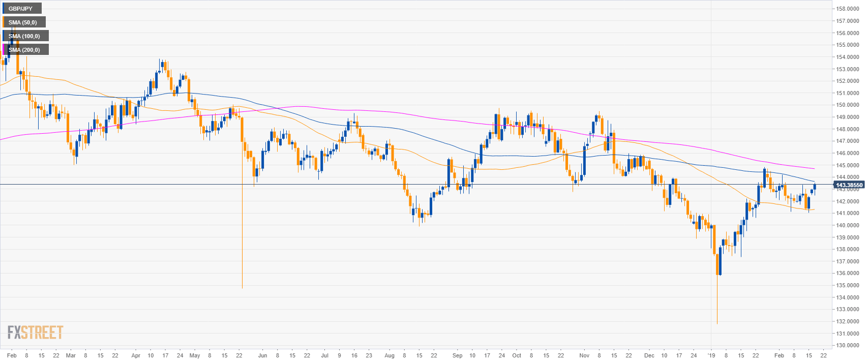This screenshot has width=868, height=362.
Task: Click the 150.0000 level on price axis
Action: point(848,105)
